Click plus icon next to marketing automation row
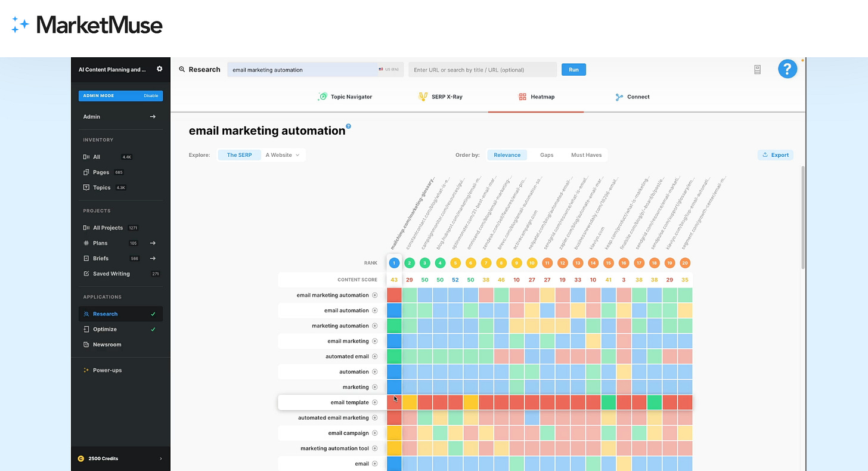 click(375, 326)
